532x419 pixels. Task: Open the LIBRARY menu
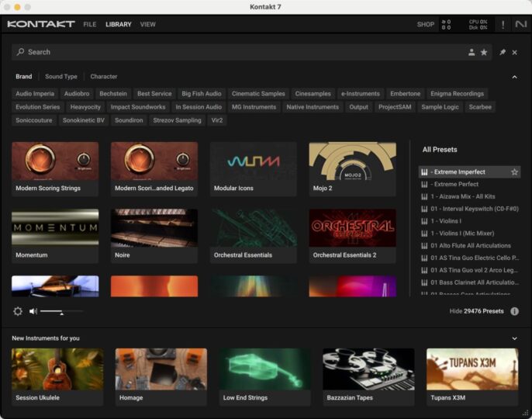pyautogui.click(x=119, y=25)
